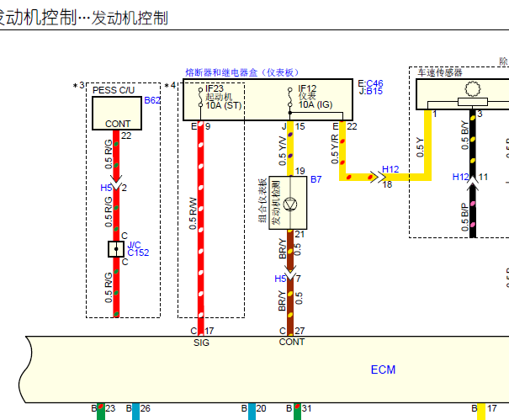Select the 0.5 Y/R wire label
The image size is (509, 420).
coord(335,149)
